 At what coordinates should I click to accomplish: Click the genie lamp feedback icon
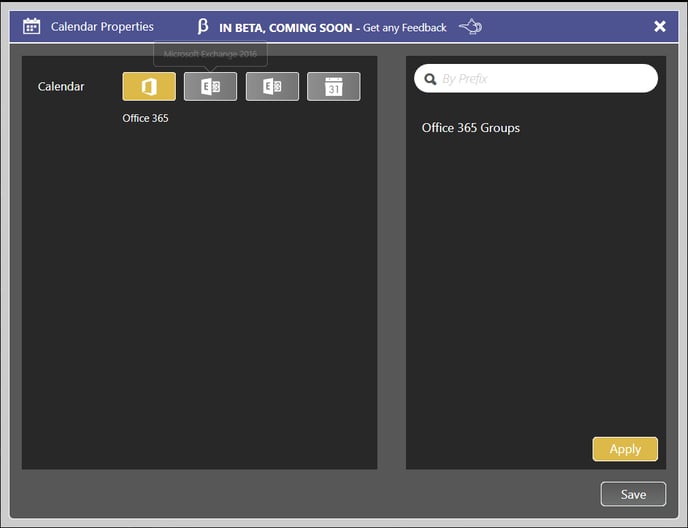470,27
